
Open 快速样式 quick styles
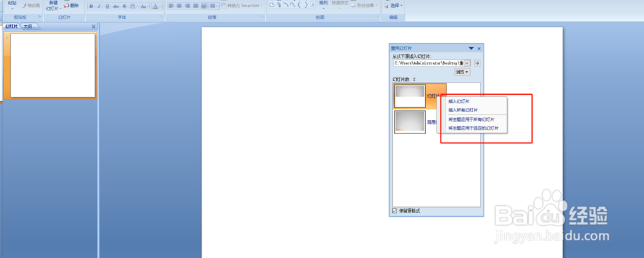pos(339,5)
